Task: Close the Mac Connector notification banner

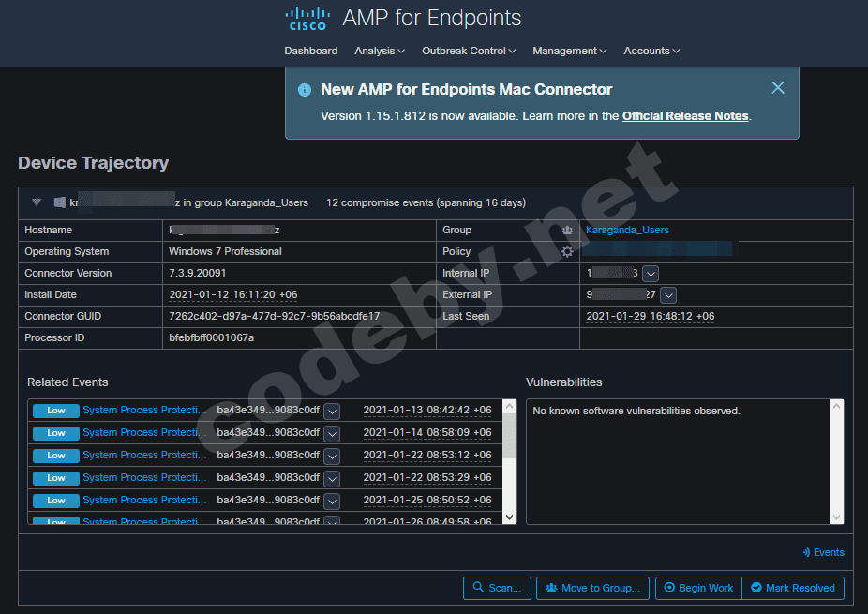Action: coord(777,88)
